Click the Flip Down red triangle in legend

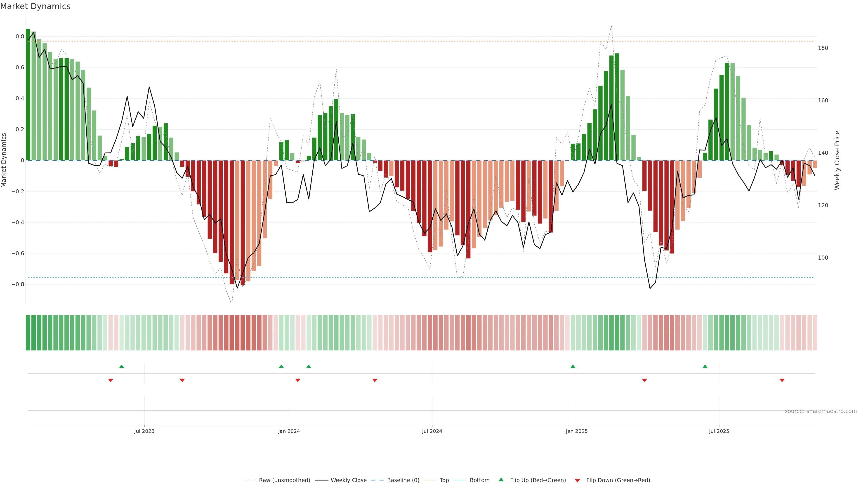pos(577,480)
